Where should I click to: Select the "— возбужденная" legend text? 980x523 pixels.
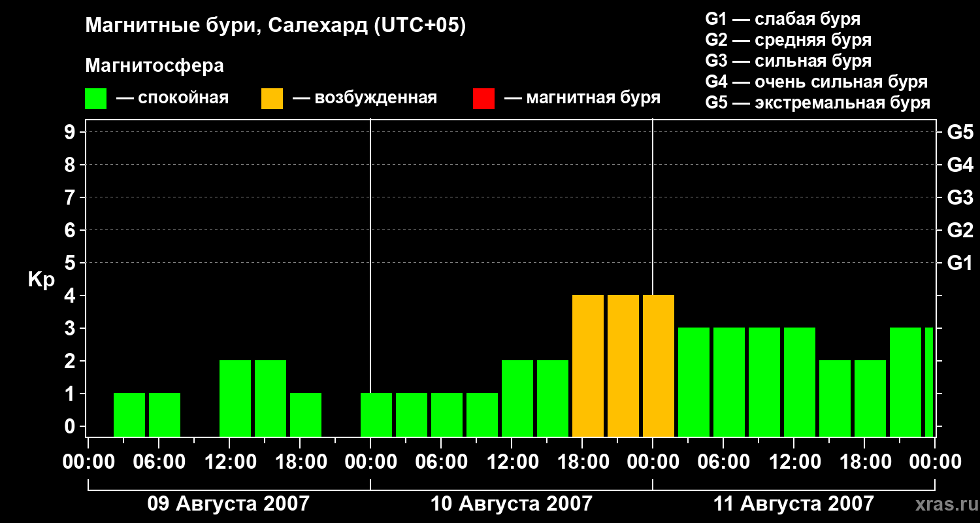tap(365, 98)
